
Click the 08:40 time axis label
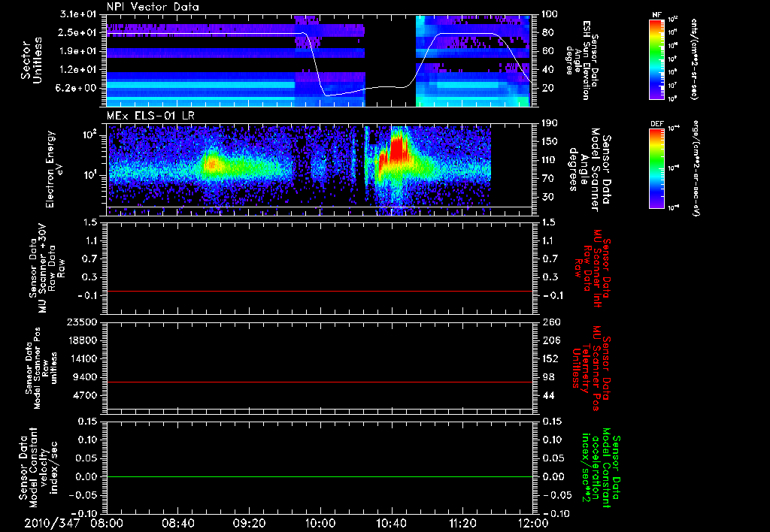coord(178,522)
